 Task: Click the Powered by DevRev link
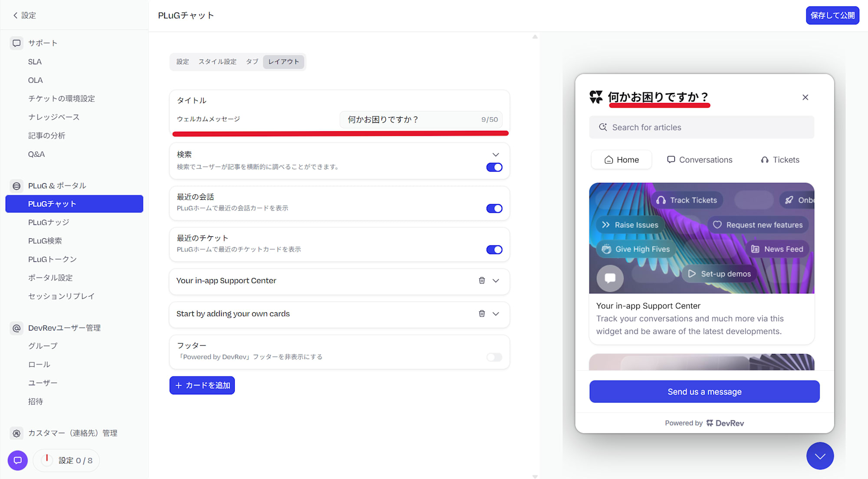tap(704, 423)
